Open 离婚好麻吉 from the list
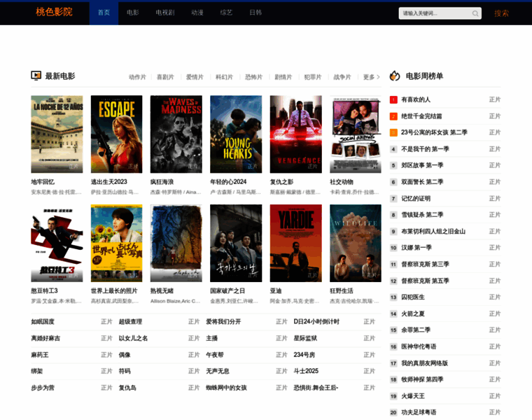Viewport: 532px width, 420px height. pyautogui.click(x=45, y=338)
